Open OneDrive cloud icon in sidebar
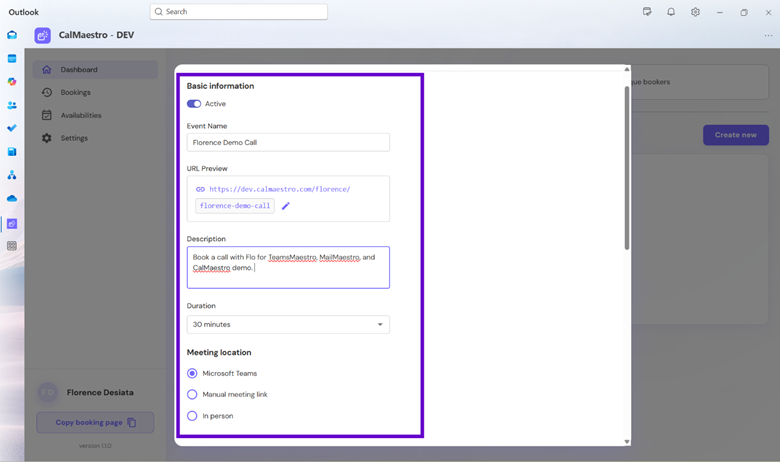Viewport: 780px width, 462px height. pos(12,198)
